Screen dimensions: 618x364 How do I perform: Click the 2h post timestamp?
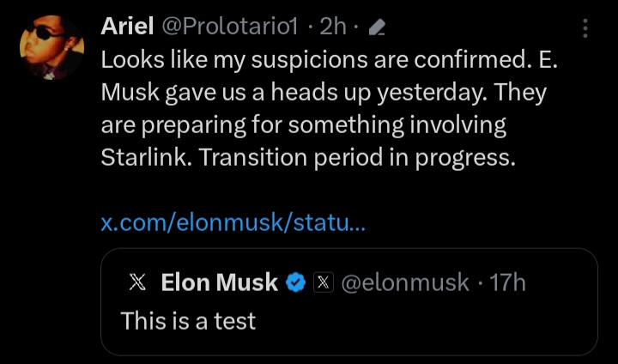click(331, 27)
